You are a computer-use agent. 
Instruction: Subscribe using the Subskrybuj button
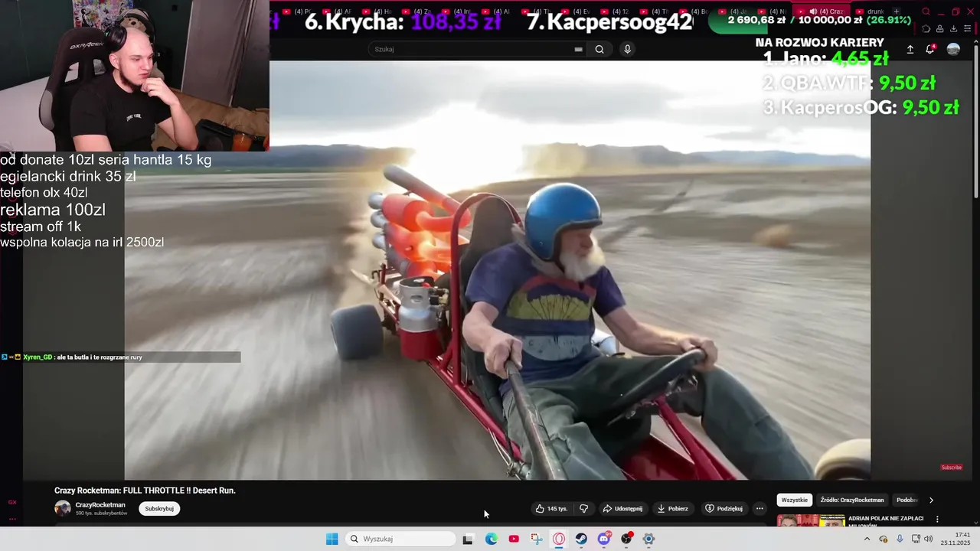[x=159, y=508]
